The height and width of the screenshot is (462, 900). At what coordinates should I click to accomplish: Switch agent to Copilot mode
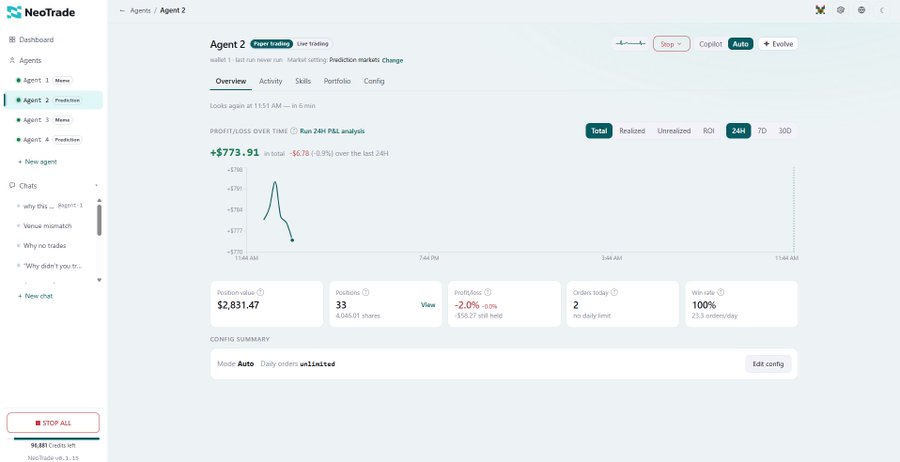711,44
